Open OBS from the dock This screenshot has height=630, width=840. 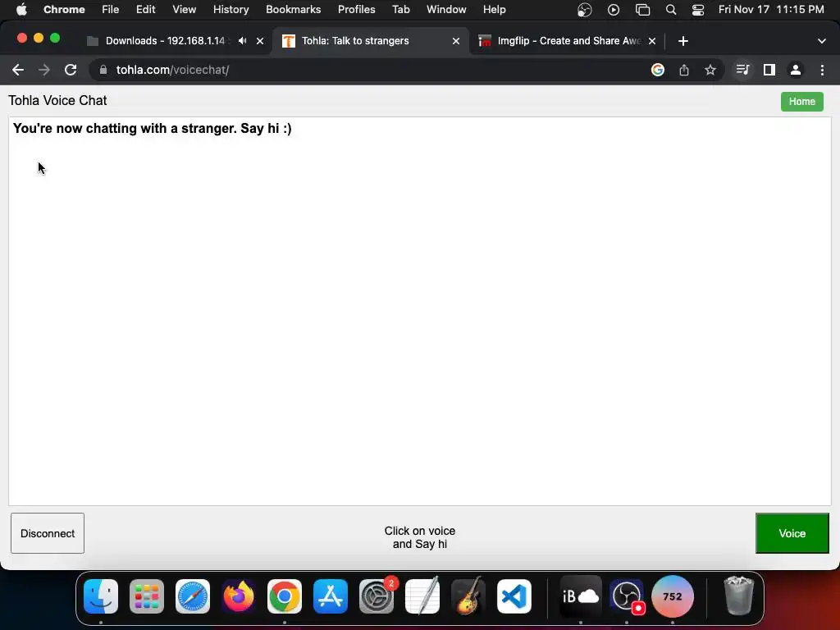click(627, 596)
